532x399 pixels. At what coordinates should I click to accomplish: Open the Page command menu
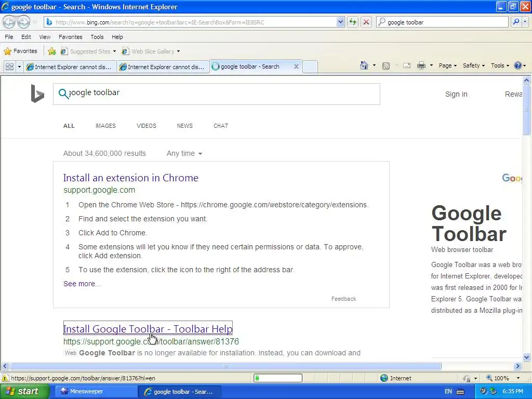tap(447, 65)
